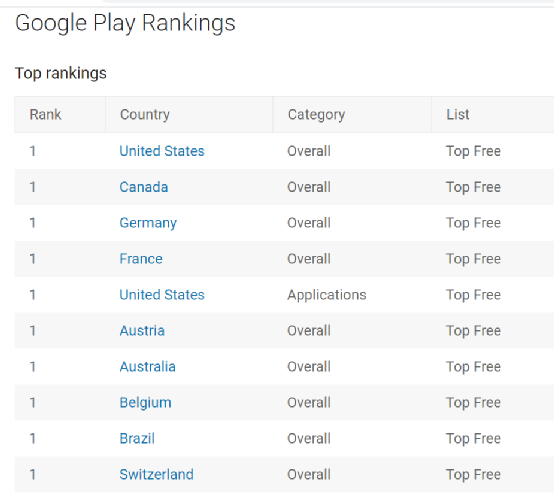Screen dimensions: 554x496
Task: Click the List column header
Action: coord(458,114)
